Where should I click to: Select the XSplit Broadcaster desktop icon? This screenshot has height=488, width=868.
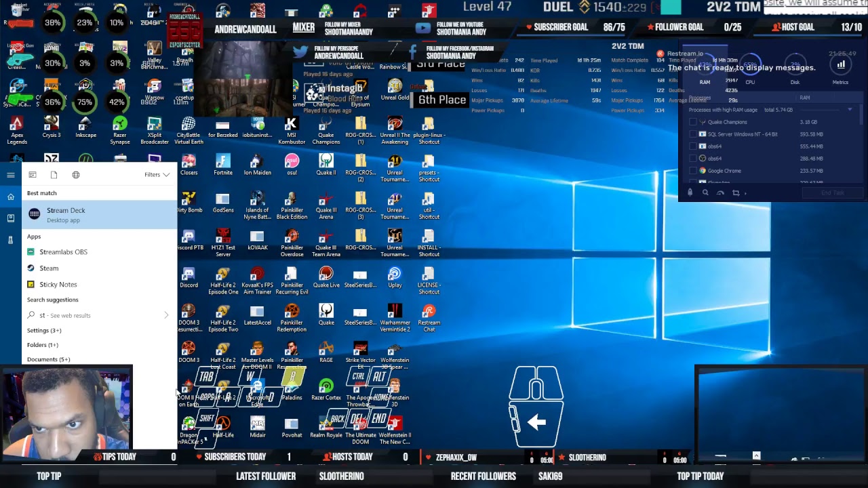pyautogui.click(x=155, y=130)
